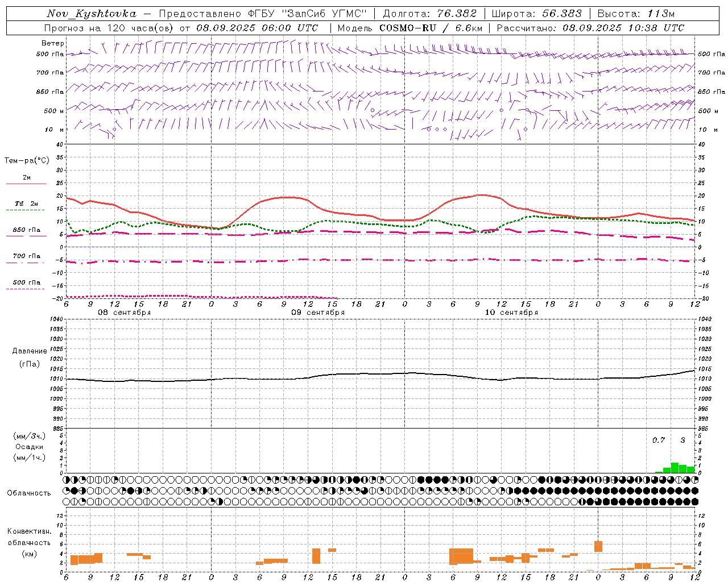Click the '(мм/3ч.)' precipitation unit label

click(x=30, y=436)
